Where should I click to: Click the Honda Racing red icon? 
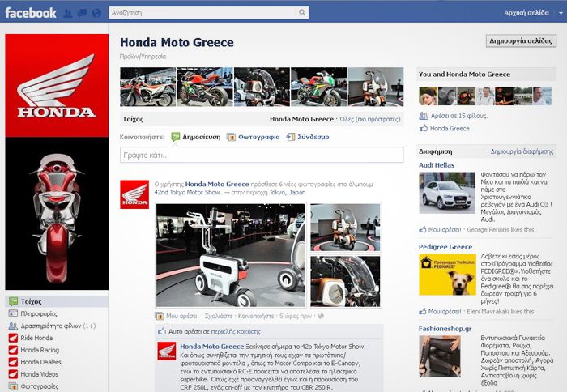coord(13,350)
